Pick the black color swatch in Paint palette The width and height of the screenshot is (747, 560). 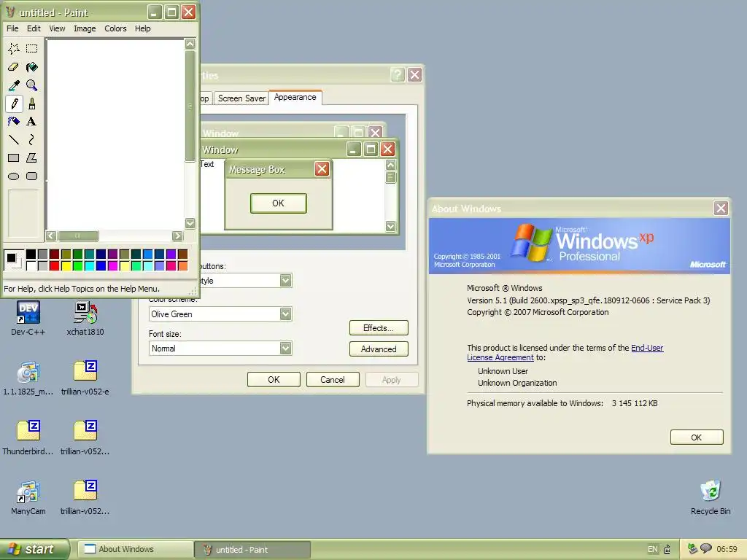[31, 254]
